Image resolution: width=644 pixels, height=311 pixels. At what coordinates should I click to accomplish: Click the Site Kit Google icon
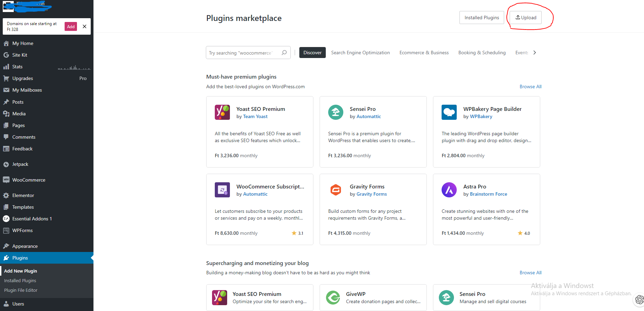6,55
